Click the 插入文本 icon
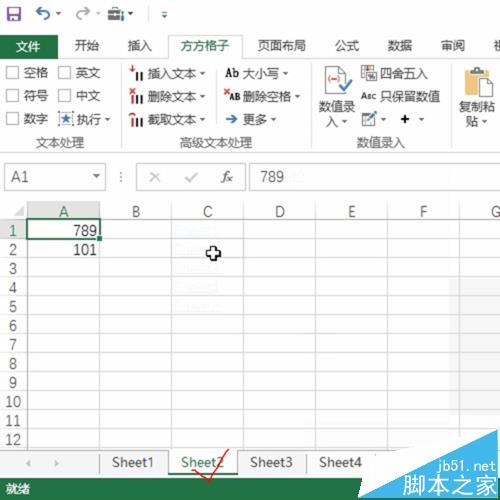500x500 pixels. click(x=137, y=73)
